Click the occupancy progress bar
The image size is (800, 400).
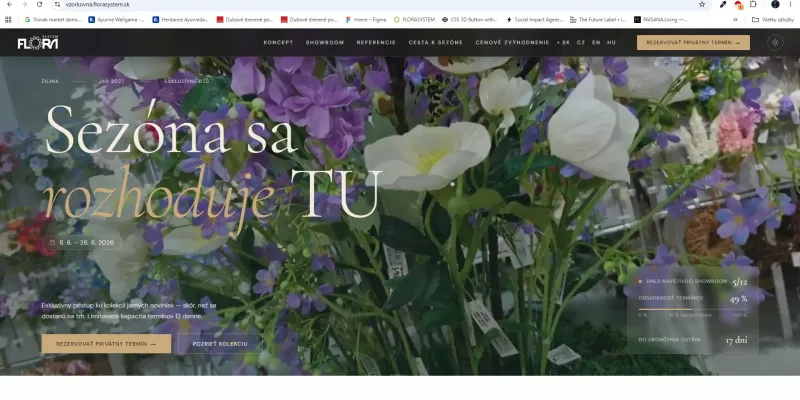692,309
